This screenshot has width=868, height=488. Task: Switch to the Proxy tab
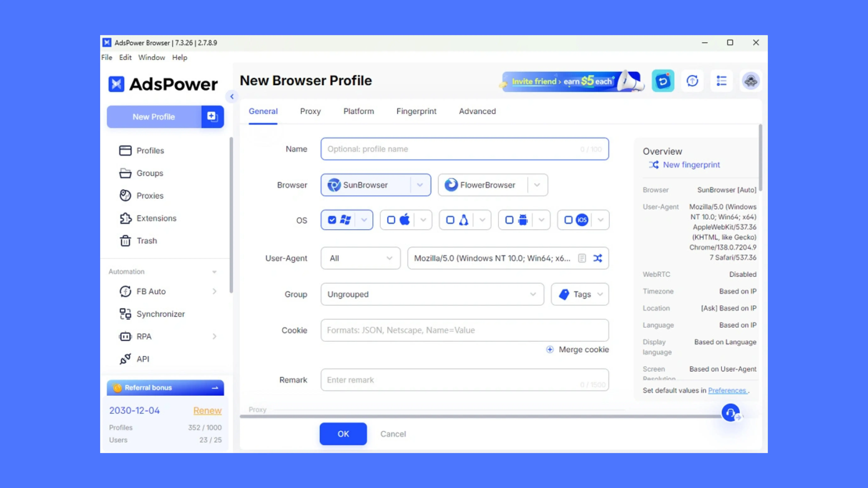[310, 111]
